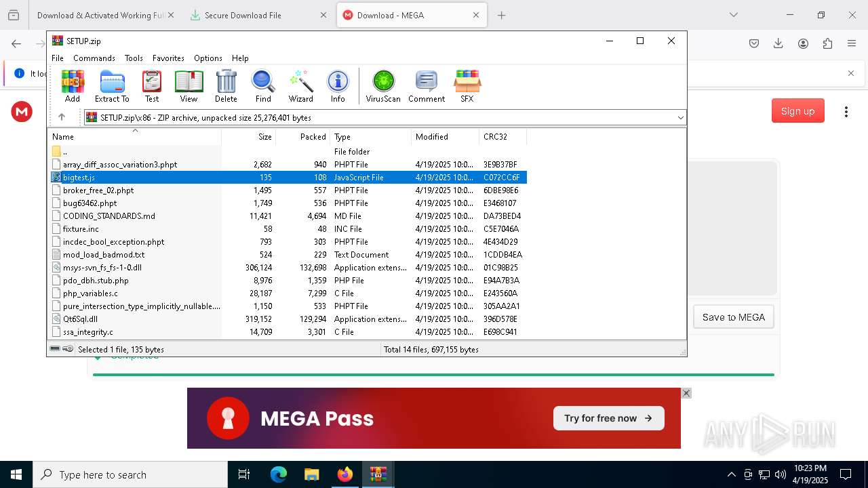
Task: Click the Extract To toolbar icon
Action: [x=112, y=86]
